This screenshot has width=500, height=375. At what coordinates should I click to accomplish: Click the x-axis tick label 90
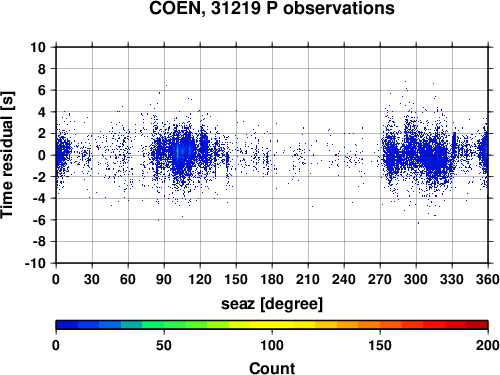[164, 279]
